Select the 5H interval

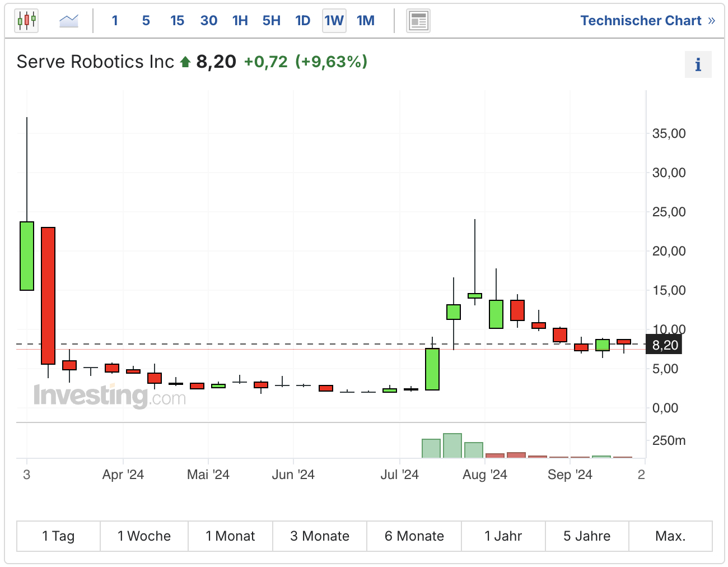point(272,21)
